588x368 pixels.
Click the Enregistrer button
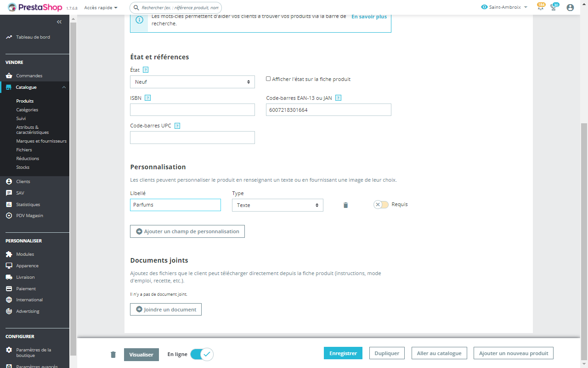[x=343, y=353]
